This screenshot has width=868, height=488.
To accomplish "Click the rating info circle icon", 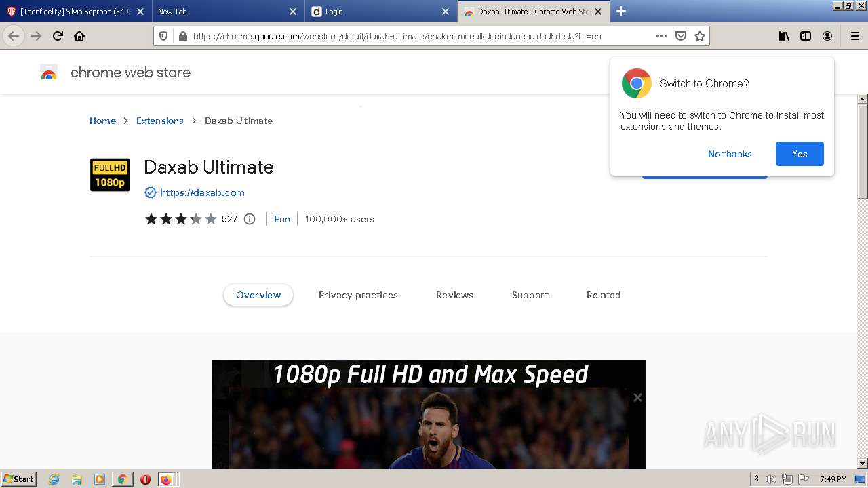I will pos(250,219).
